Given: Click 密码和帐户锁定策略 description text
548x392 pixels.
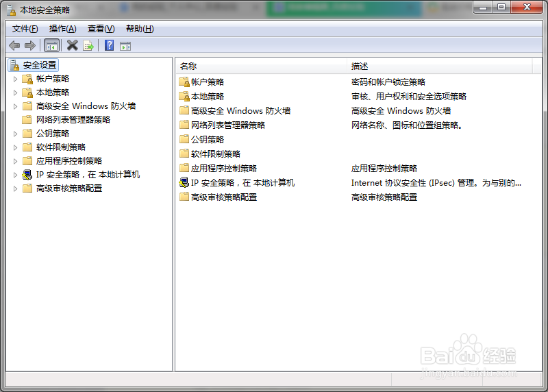Looking at the screenshot, I should point(388,82).
